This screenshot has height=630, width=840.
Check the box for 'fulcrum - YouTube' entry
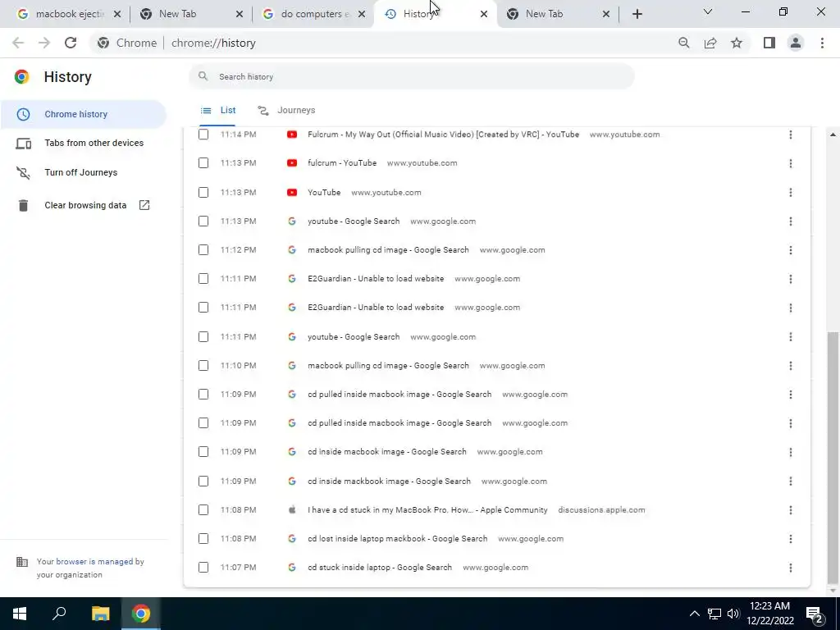point(203,163)
